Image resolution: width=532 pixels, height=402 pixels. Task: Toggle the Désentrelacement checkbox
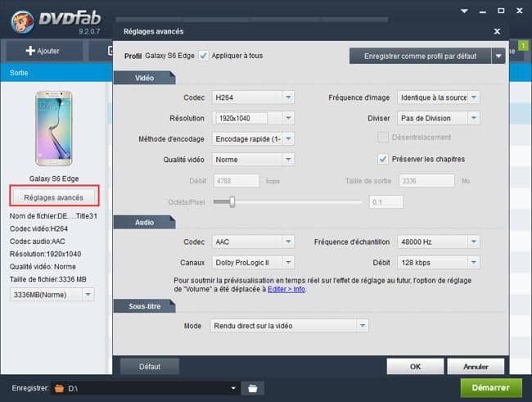point(383,138)
